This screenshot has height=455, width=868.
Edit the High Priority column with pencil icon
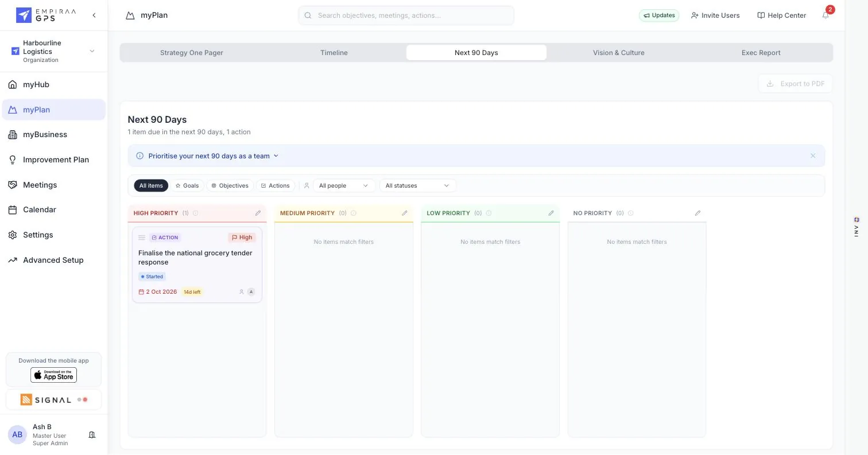click(258, 213)
